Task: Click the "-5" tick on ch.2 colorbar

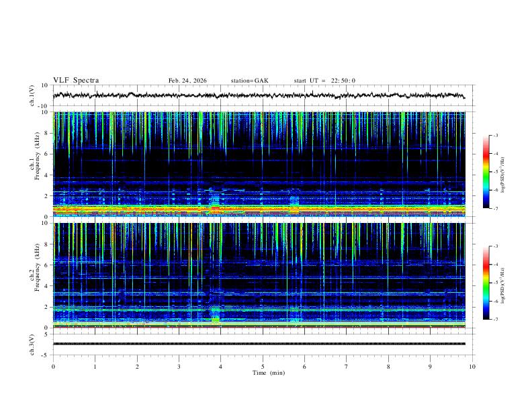Action: click(495, 283)
